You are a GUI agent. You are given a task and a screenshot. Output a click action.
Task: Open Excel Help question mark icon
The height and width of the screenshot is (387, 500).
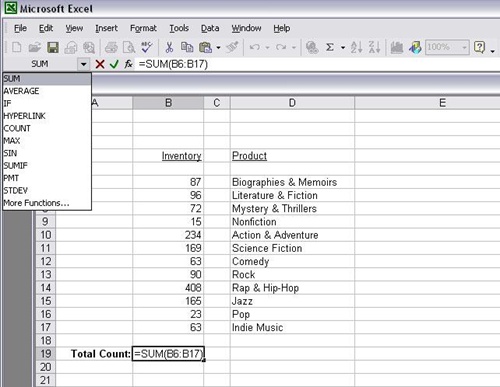click(x=479, y=47)
